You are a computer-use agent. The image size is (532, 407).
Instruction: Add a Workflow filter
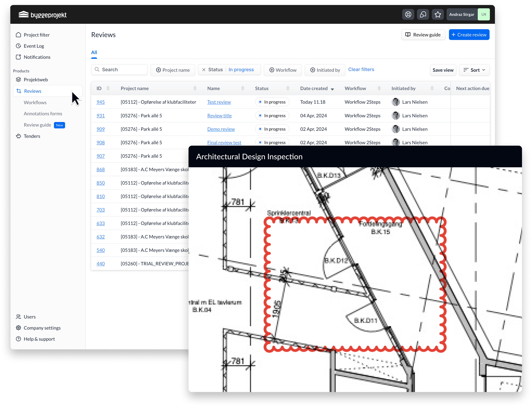coord(283,70)
